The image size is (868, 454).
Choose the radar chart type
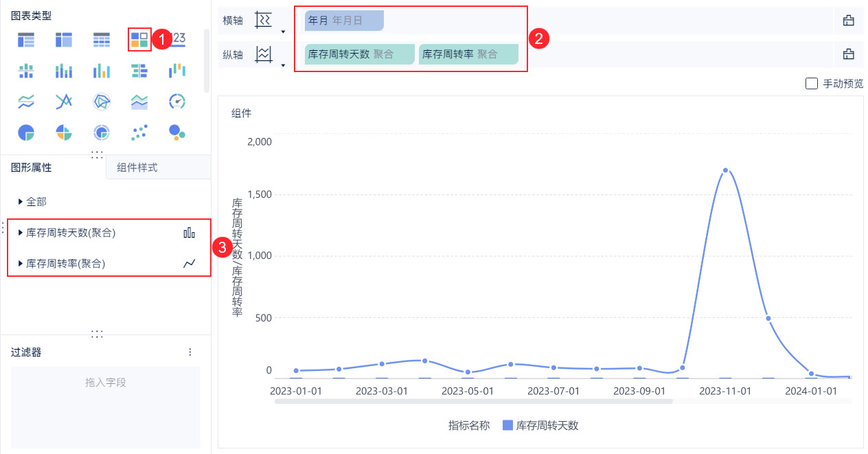tap(102, 102)
